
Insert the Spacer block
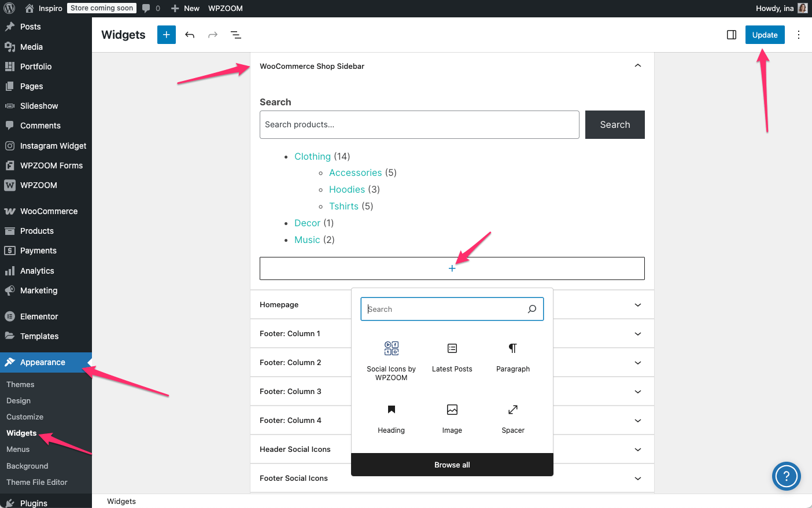tap(512, 418)
